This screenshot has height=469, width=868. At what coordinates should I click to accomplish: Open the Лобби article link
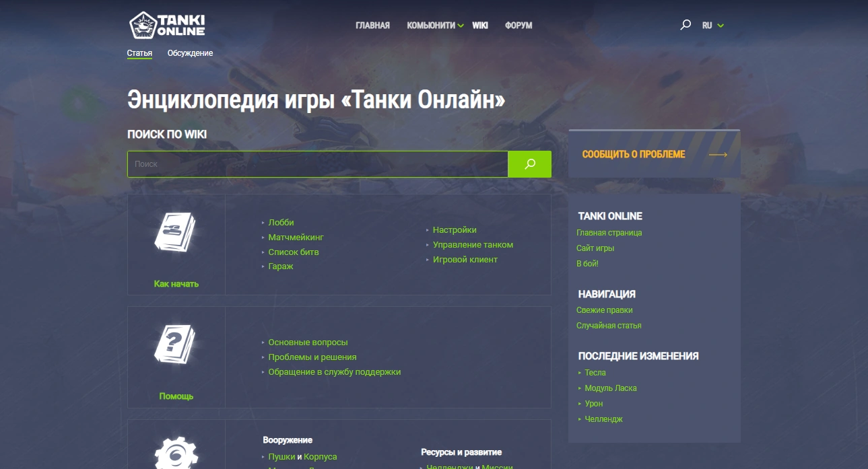click(x=281, y=223)
